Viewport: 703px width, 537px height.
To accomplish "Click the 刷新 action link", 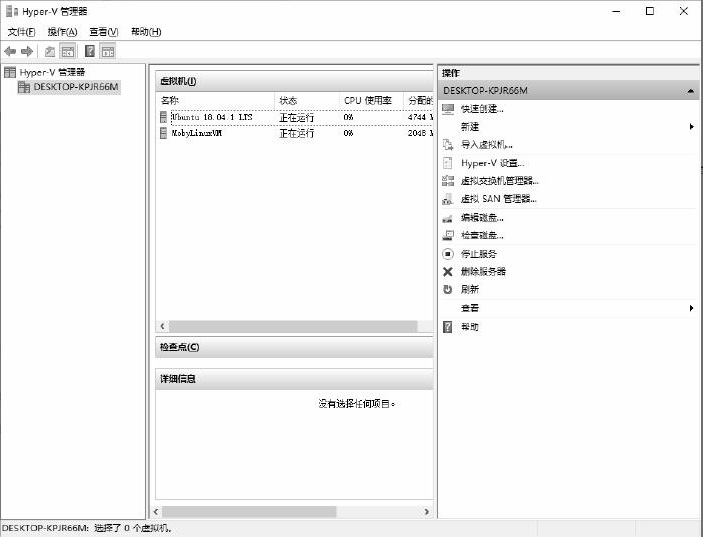I will [x=470, y=290].
